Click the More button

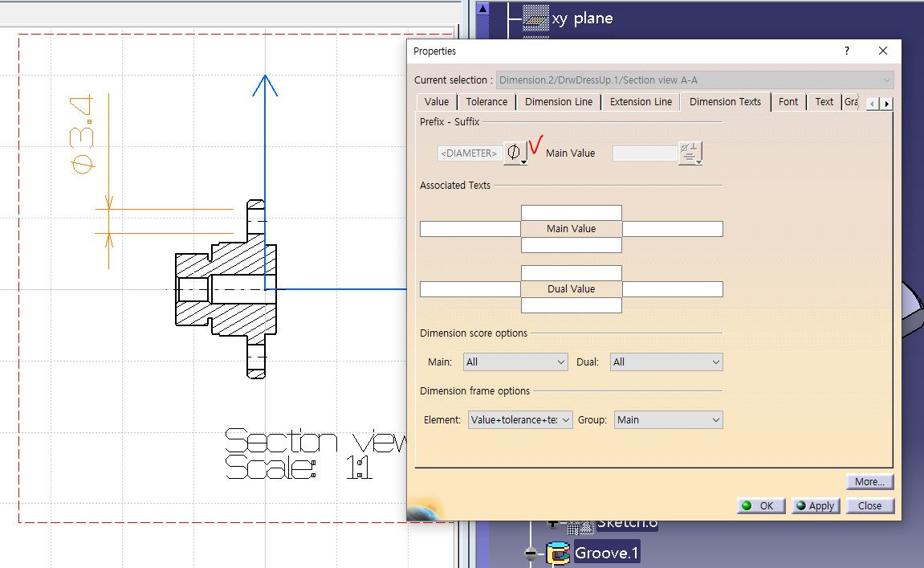pyautogui.click(x=869, y=481)
